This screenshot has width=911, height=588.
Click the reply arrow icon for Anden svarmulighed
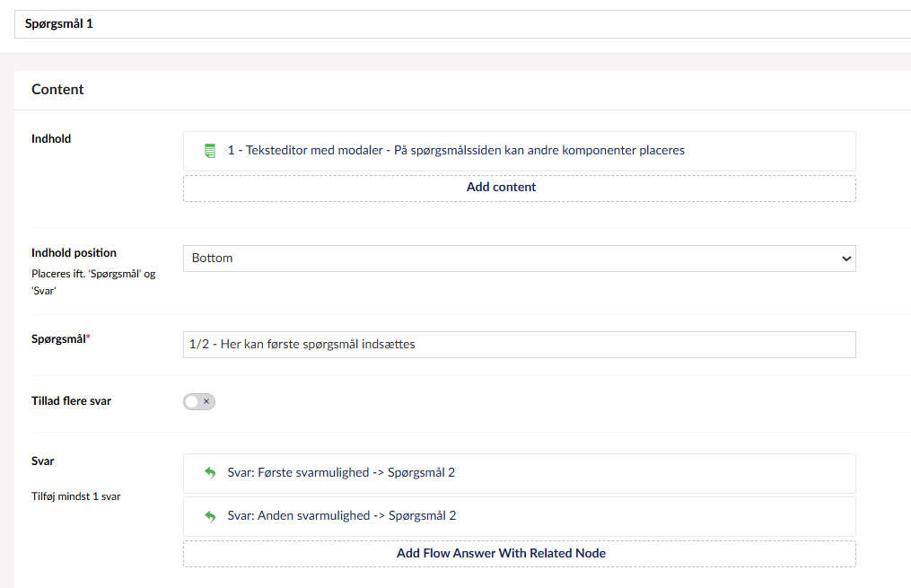point(210,516)
